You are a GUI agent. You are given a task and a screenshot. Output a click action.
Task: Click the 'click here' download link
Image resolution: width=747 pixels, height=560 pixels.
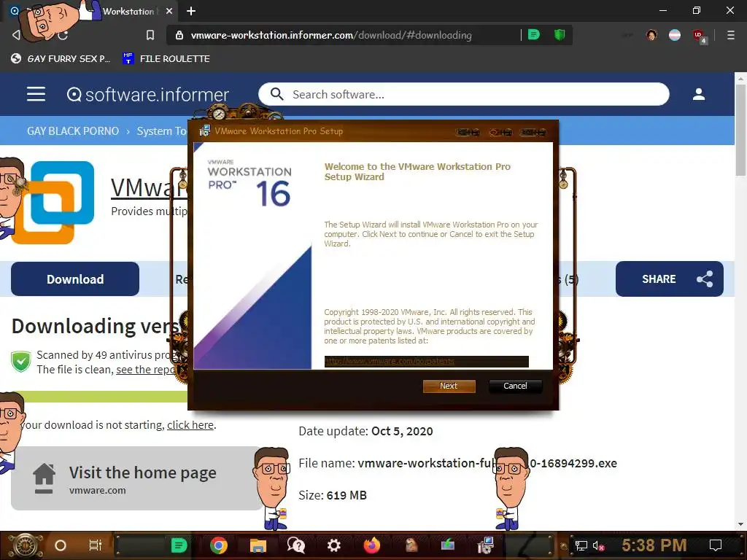coord(190,425)
